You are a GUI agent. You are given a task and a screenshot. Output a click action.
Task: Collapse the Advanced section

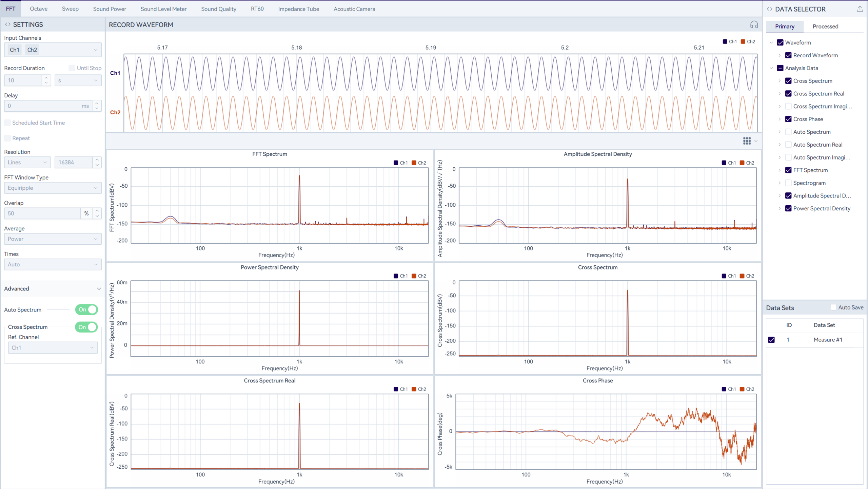point(99,289)
